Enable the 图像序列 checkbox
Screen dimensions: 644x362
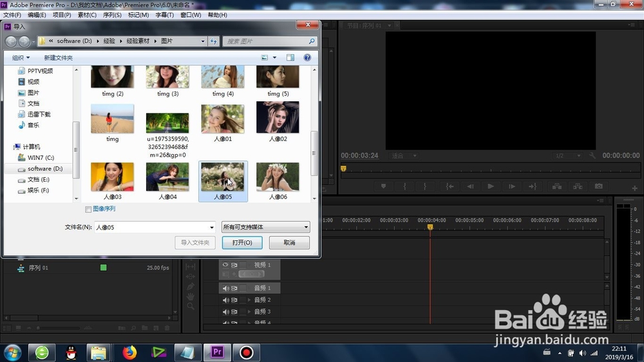(88, 209)
